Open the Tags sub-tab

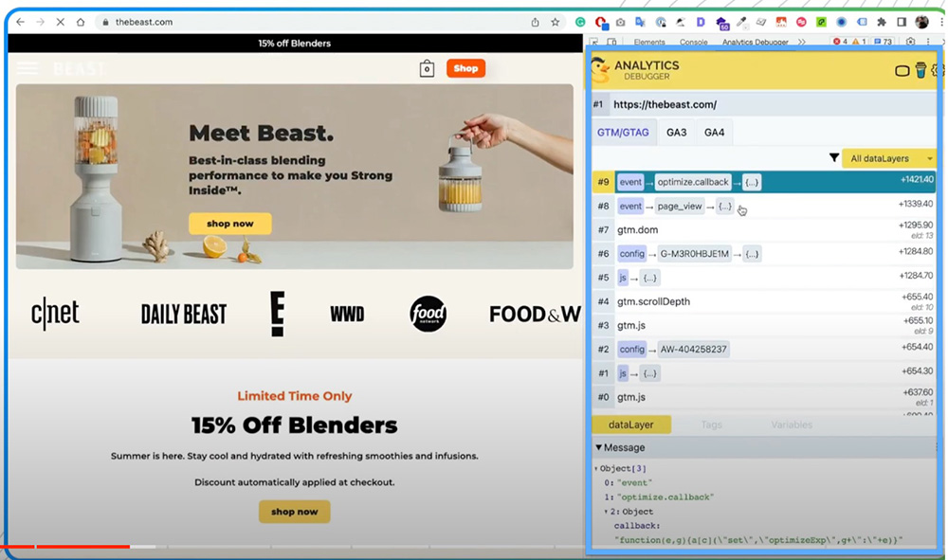[711, 425]
